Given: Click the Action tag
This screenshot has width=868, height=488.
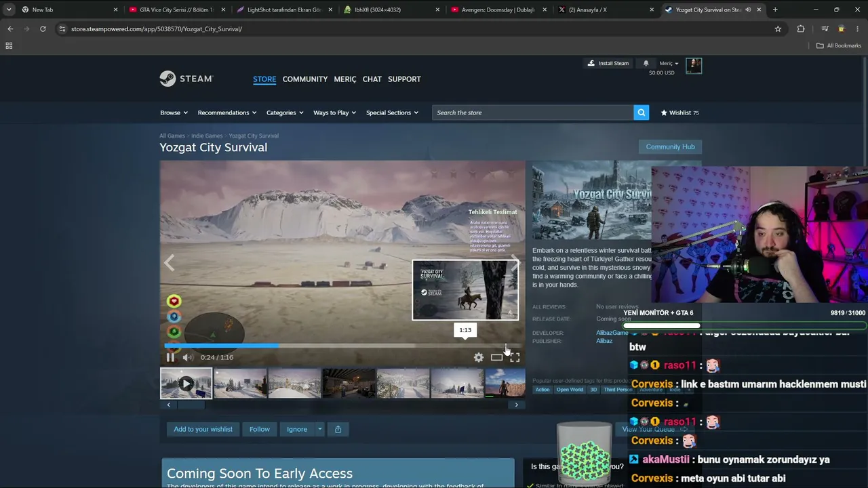Looking at the screenshot, I should [x=542, y=390].
